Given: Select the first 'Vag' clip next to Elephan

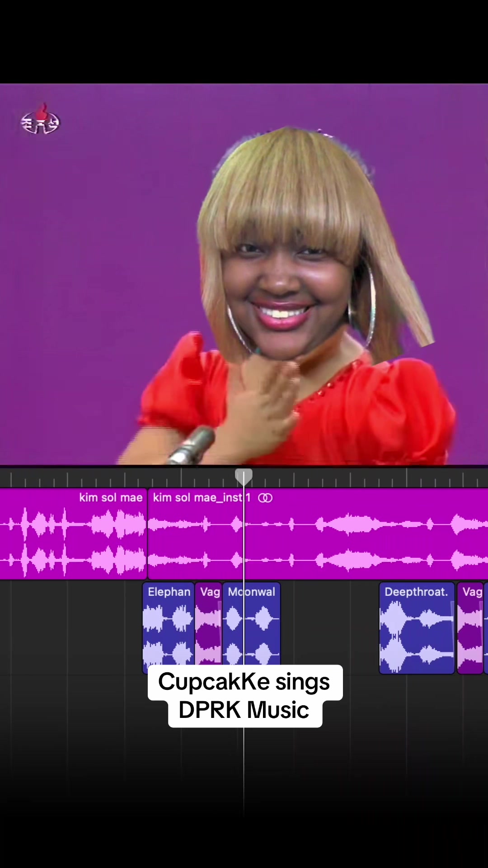Looking at the screenshot, I should coord(209,627).
